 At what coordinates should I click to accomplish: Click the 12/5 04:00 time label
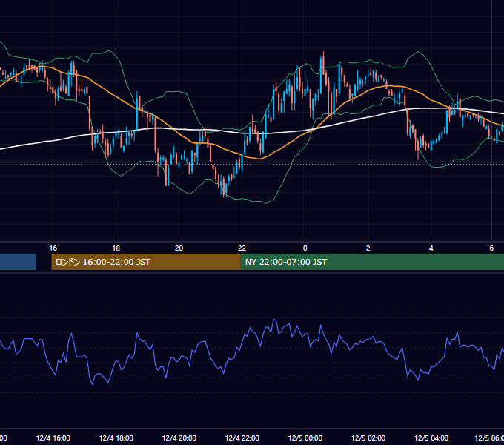[x=431, y=438]
